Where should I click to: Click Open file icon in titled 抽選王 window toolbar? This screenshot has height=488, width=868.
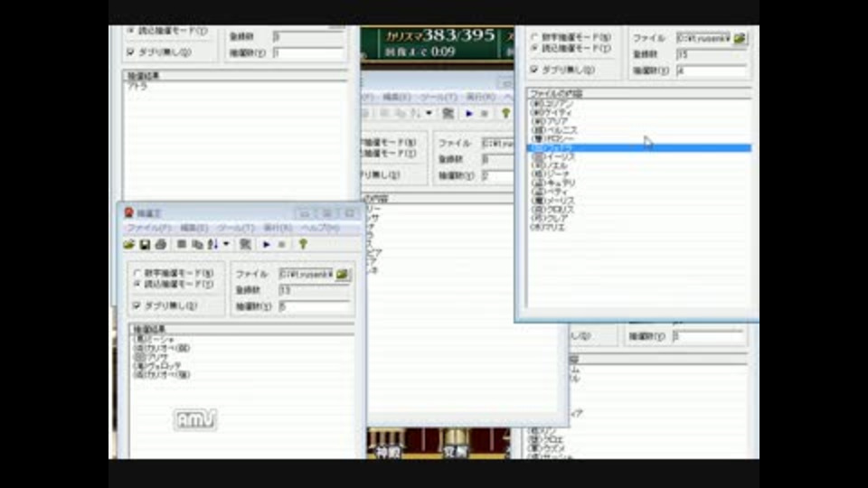click(129, 244)
